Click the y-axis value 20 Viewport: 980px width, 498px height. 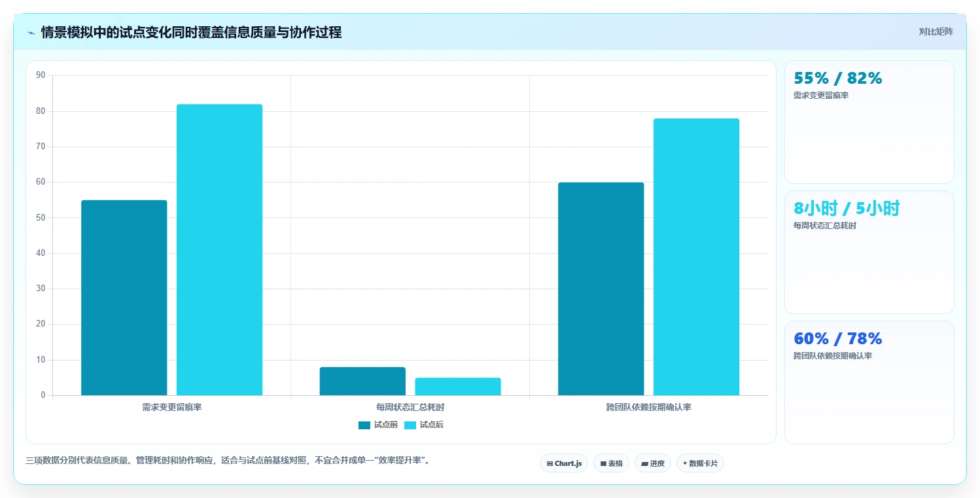pos(41,324)
